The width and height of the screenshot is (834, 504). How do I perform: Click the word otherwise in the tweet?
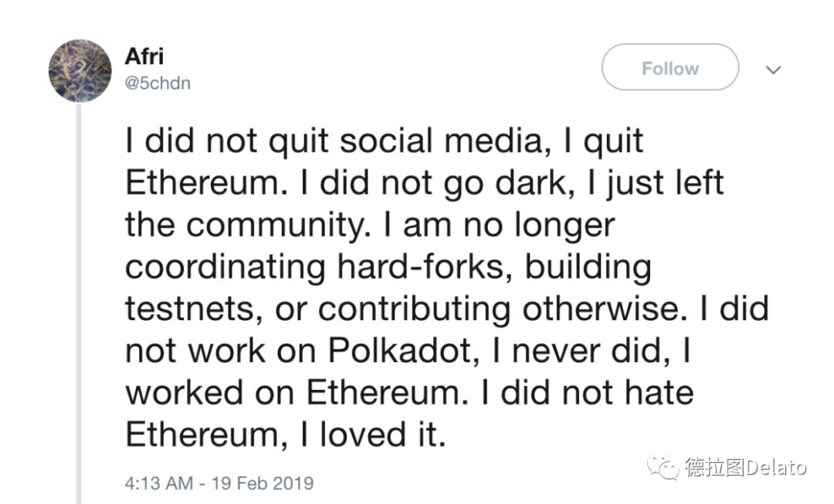[x=601, y=309]
